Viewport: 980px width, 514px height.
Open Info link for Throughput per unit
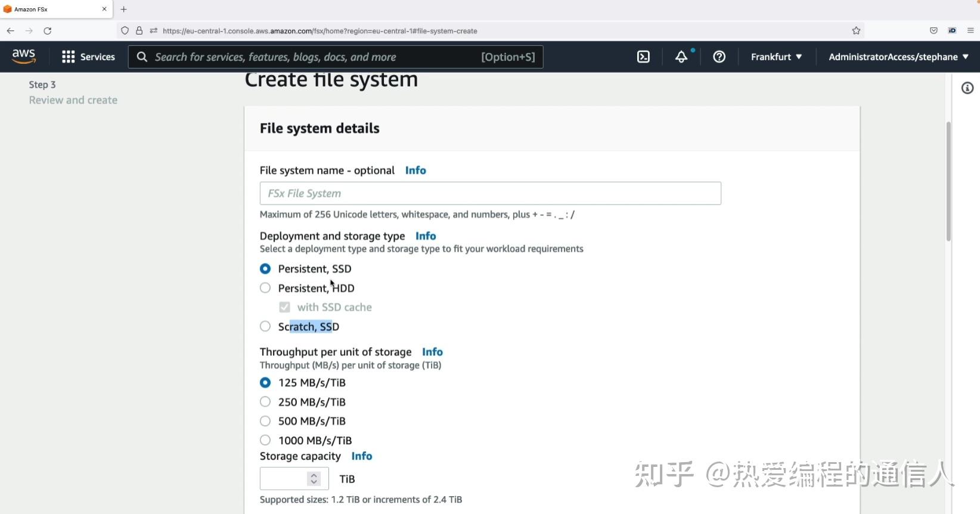point(432,352)
